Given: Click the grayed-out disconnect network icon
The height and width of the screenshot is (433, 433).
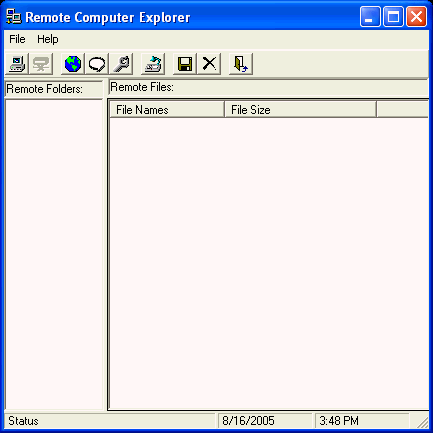Looking at the screenshot, I should pos(41,64).
